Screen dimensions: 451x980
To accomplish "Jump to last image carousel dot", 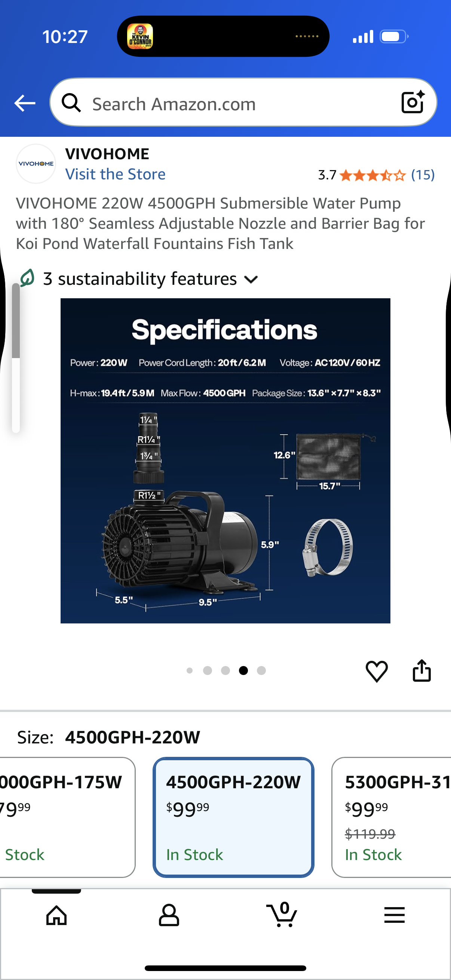I will pos(261,670).
